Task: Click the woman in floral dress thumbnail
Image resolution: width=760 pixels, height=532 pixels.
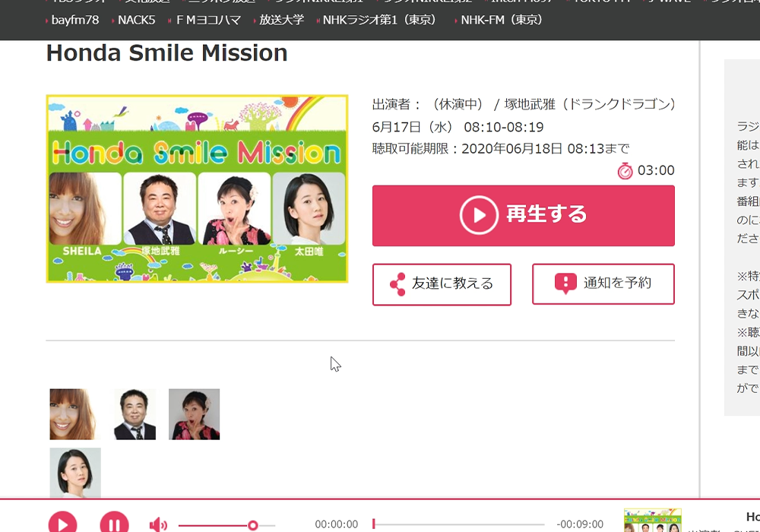Action: 194,414
